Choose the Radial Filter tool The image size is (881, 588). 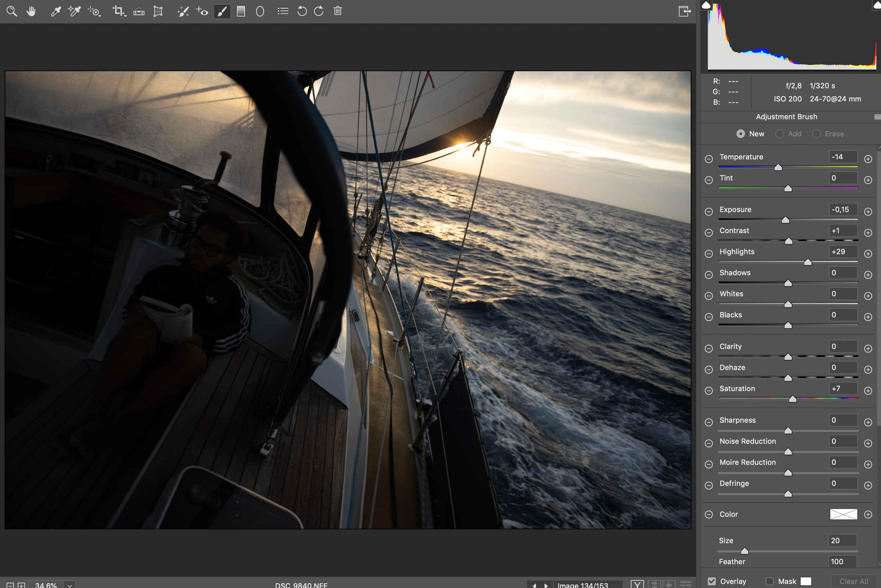coord(260,12)
